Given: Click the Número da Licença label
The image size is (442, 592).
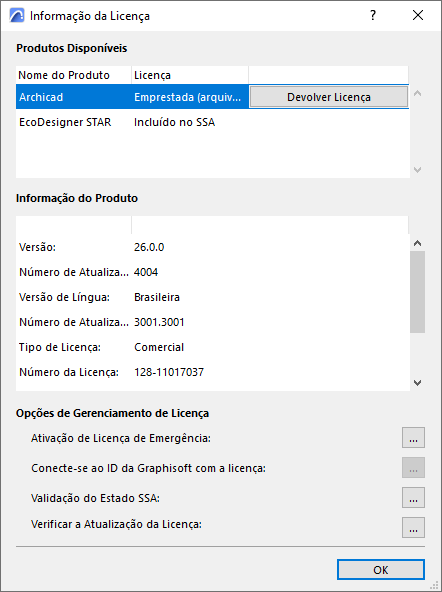Looking at the screenshot, I should tap(69, 372).
